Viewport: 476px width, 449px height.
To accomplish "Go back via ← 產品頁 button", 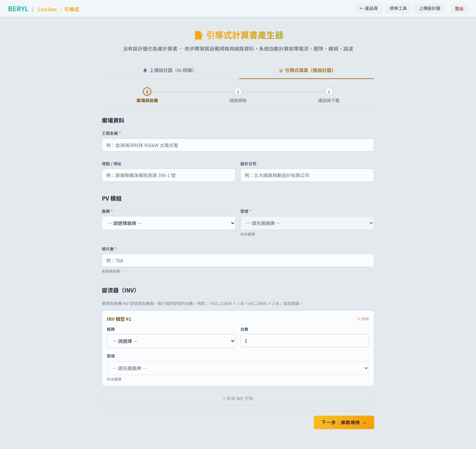I will (369, 8).
